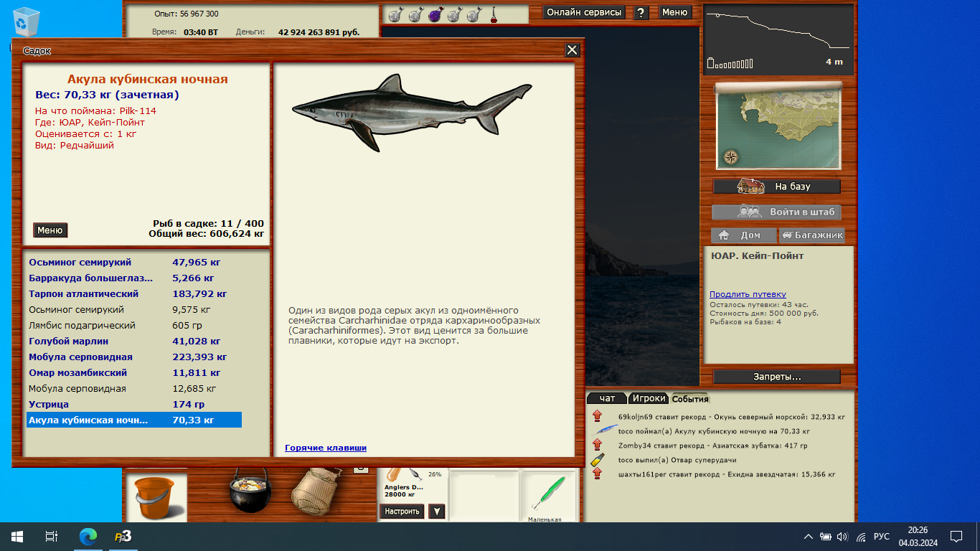
Task: Open Онлайн сервисы menu
Action: pos(584,12)
